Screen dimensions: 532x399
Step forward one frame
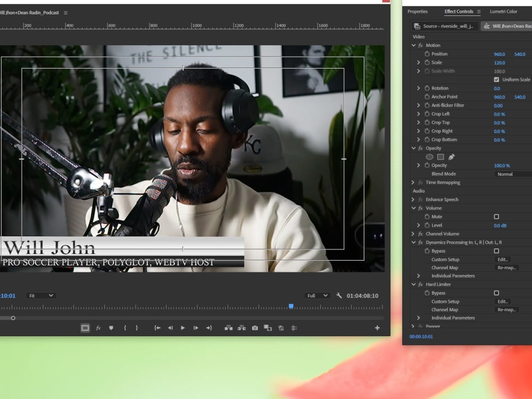[196, 328]
